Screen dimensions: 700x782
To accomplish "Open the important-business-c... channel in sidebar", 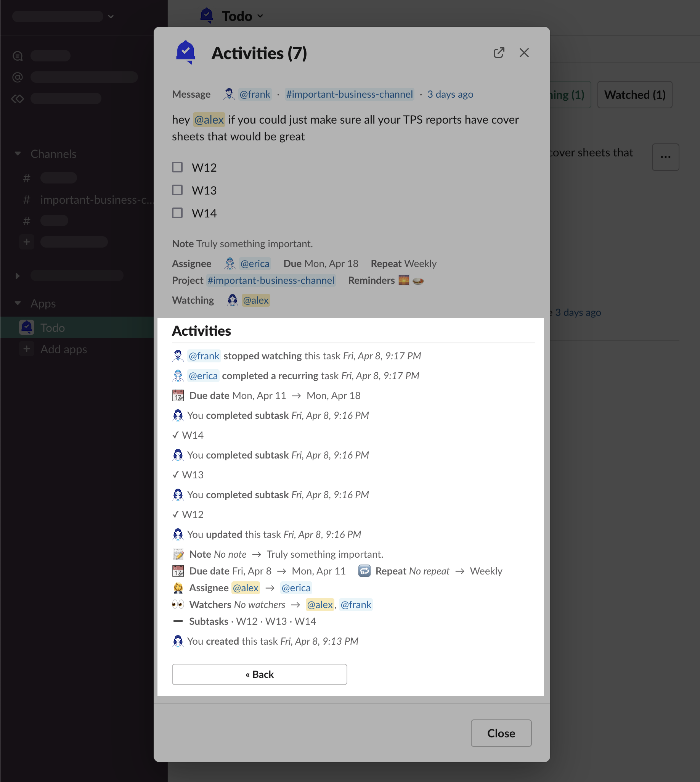I will [96, 200].
